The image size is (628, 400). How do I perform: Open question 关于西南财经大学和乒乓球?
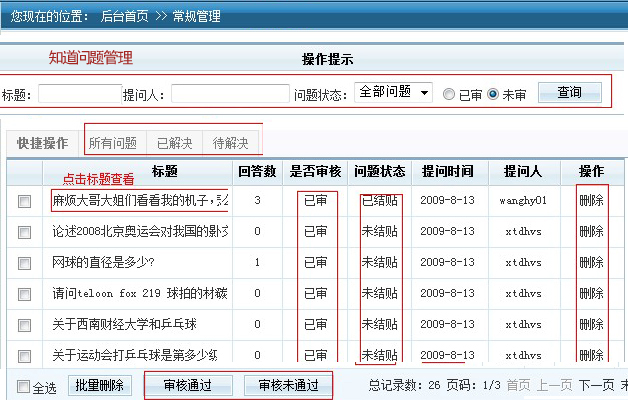pyautogui.click(x=125, y=324)
